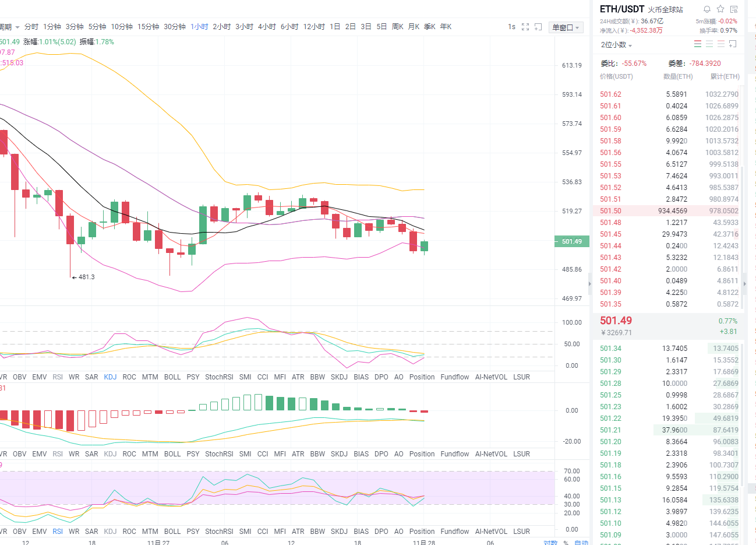Enter fullscreen chart mode

pyautogui.click(x=525, y=27)
